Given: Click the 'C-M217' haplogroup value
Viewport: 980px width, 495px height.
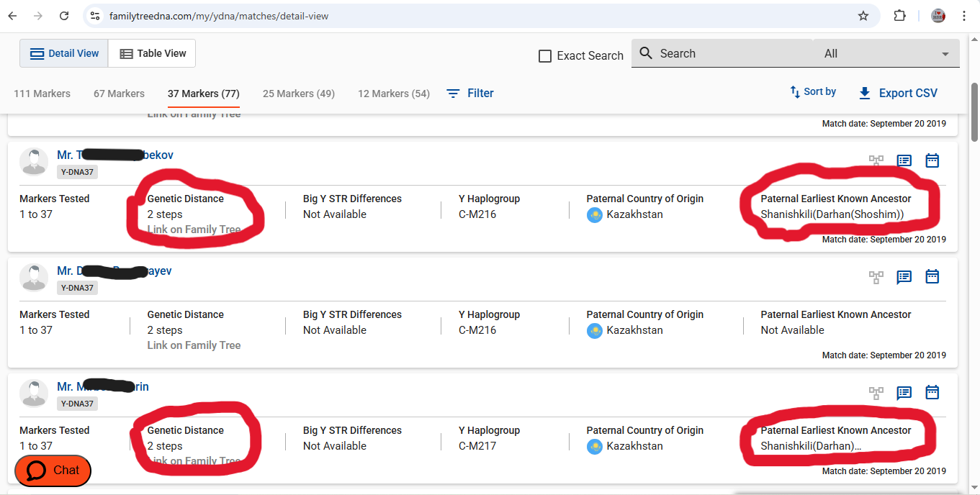Looking at the screenshot, I should pos(477,446).
